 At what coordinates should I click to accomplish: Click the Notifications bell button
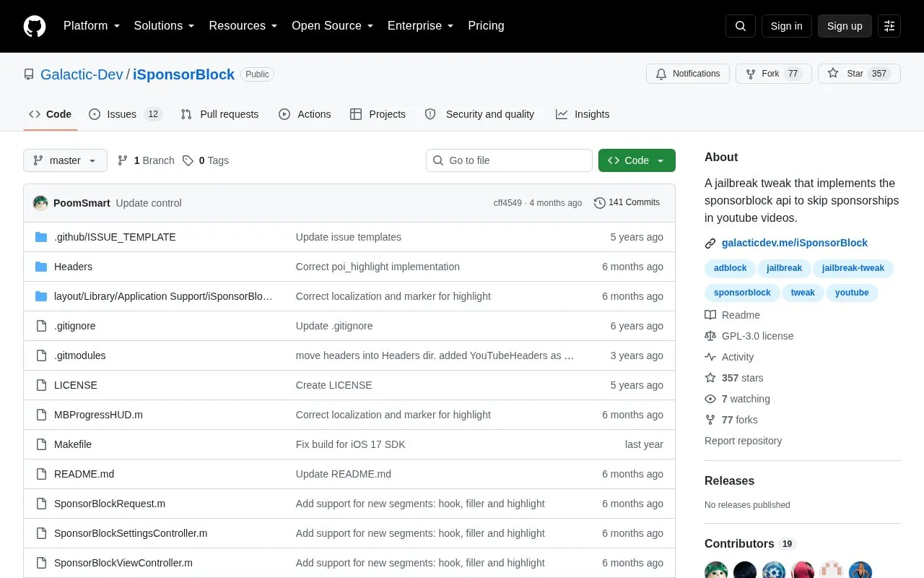pyautogui.click(x=688, y=74)
